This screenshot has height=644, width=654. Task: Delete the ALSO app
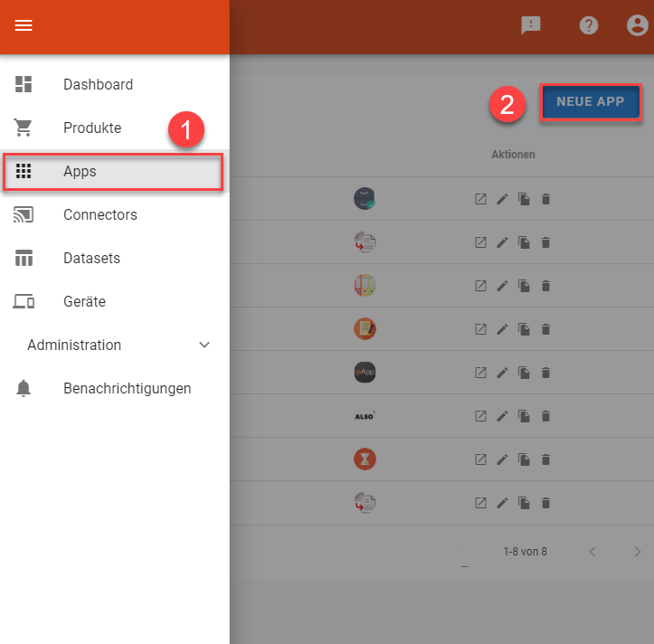pos(545,416)
